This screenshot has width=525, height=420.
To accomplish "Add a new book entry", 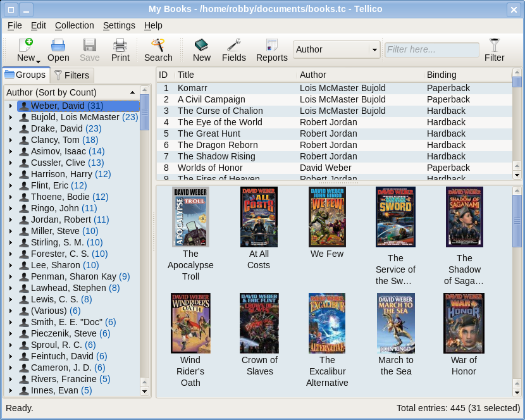I will click(x=202, y=50).
